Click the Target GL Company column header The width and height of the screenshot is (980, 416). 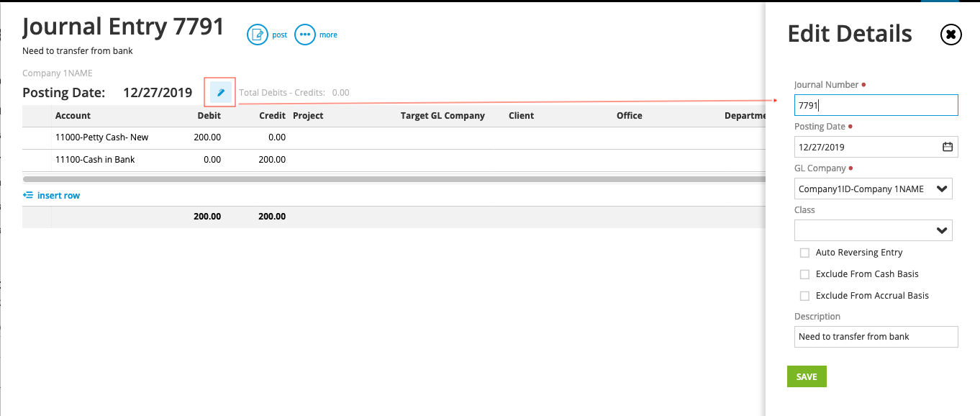click(443, 115)
